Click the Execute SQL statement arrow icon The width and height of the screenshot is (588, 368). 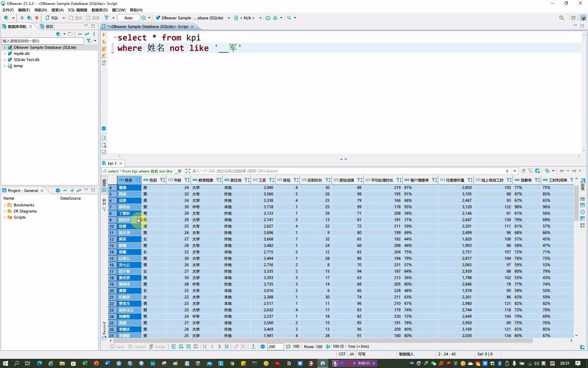click(104, 35)
